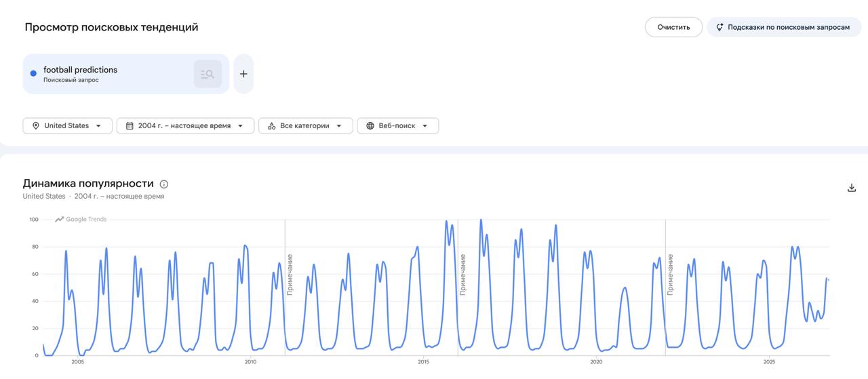This screenshot has height=379, width=868.
Task: Click the Примечание marker near 2022
Action: click(670, 275)
